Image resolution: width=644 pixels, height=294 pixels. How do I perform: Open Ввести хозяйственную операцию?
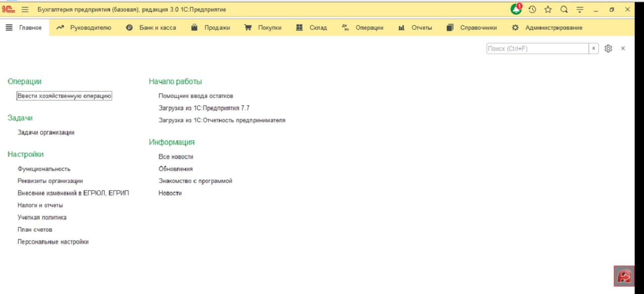pos(64,96)
